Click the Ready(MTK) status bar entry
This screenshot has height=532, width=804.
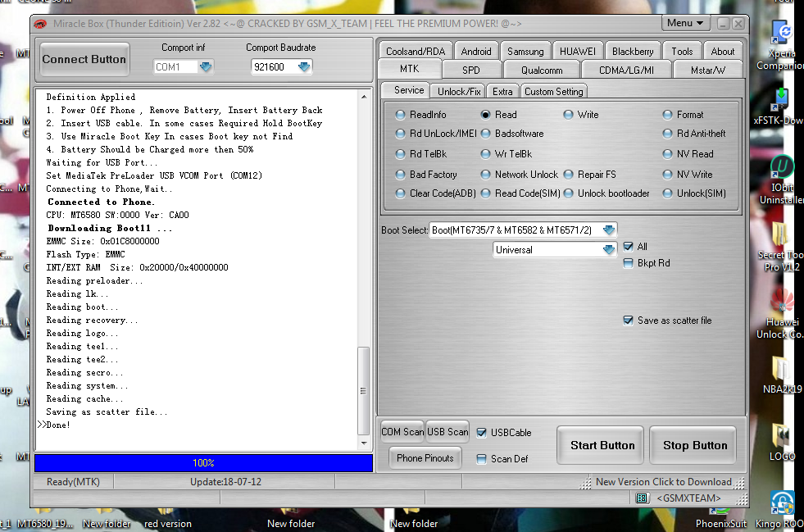73,482
